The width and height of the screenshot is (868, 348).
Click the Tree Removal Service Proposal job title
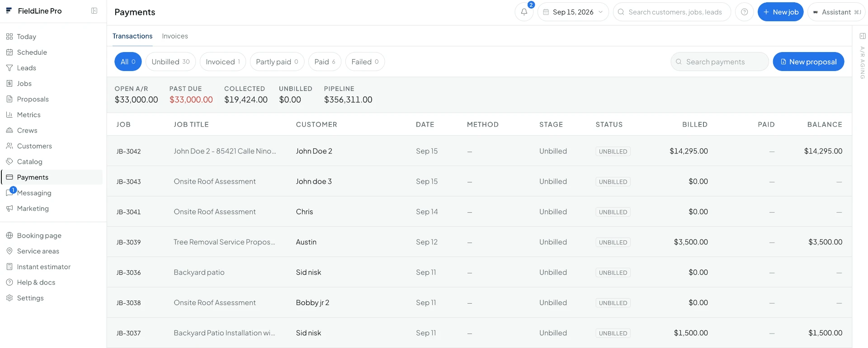pyautogui.click(x=224, y=242)
